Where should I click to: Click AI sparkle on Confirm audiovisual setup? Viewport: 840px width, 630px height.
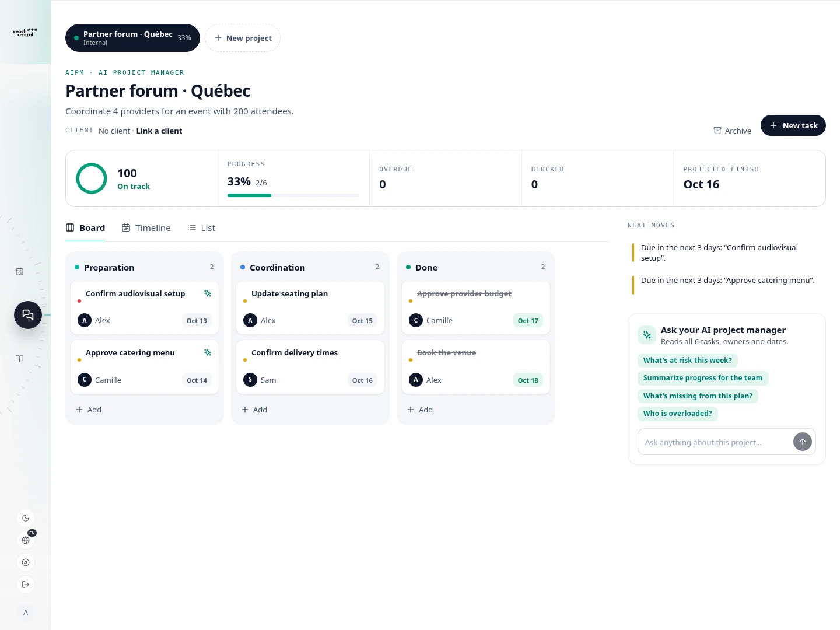[x=208, y=293]
